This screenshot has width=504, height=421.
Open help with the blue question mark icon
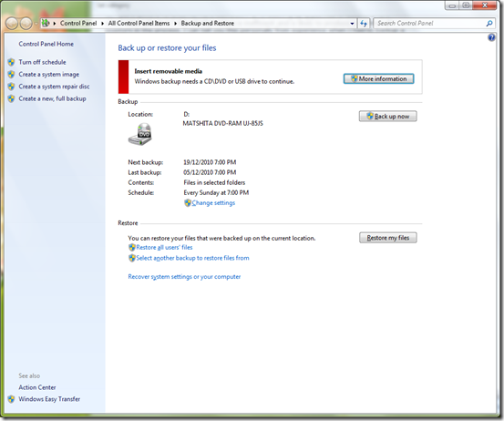[491, 37]
